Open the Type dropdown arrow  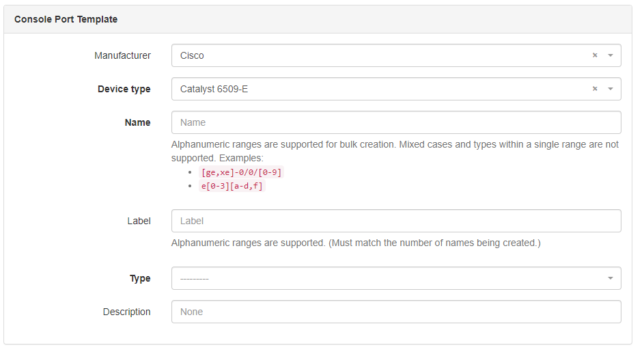click(610, 278)
